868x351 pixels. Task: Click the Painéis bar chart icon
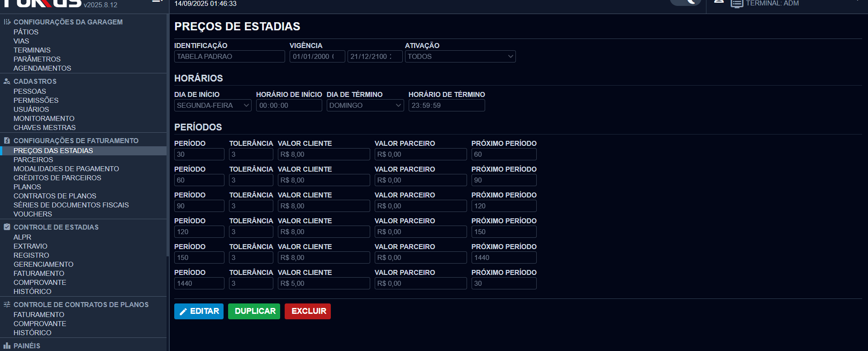[7, 346]
